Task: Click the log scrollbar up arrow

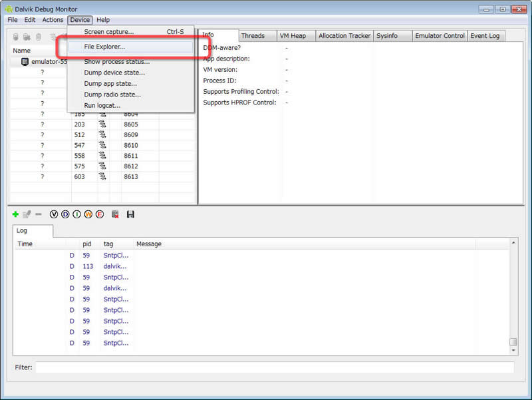Action: pos(513,242)
